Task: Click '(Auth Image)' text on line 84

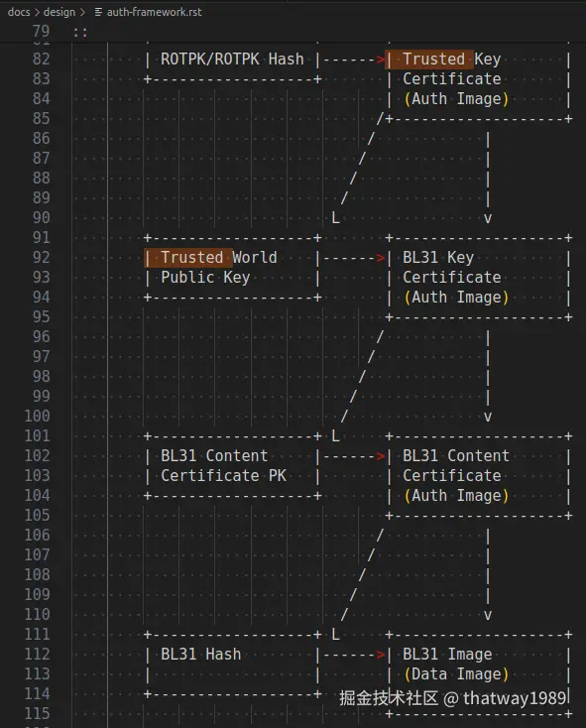Action: 456,99
